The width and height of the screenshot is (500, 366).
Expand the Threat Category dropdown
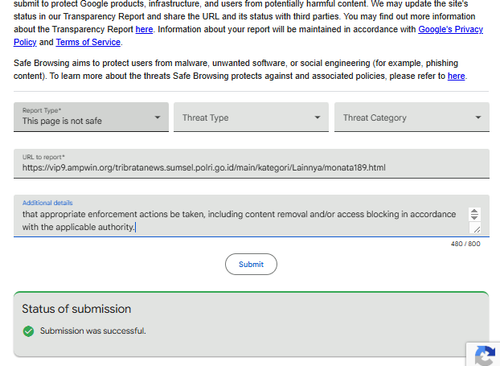point(412,117)
